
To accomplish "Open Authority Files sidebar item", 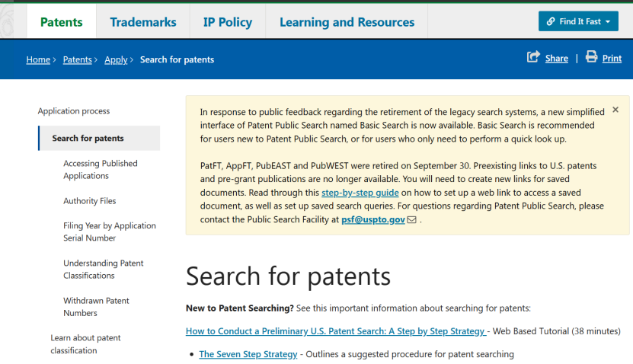I will tap(90, 201).
